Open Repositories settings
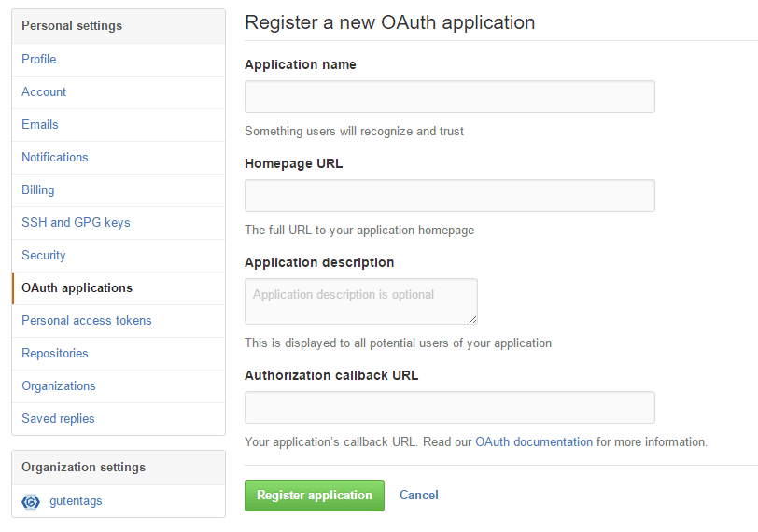The height and width of the screenshot is (532, 758). coord(55,353)
